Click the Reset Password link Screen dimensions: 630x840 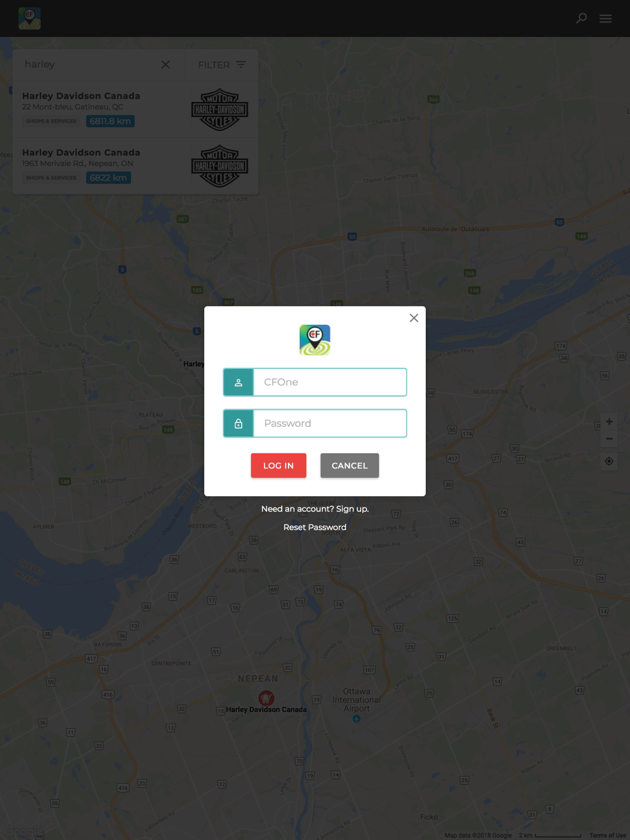tap(315, 527)
